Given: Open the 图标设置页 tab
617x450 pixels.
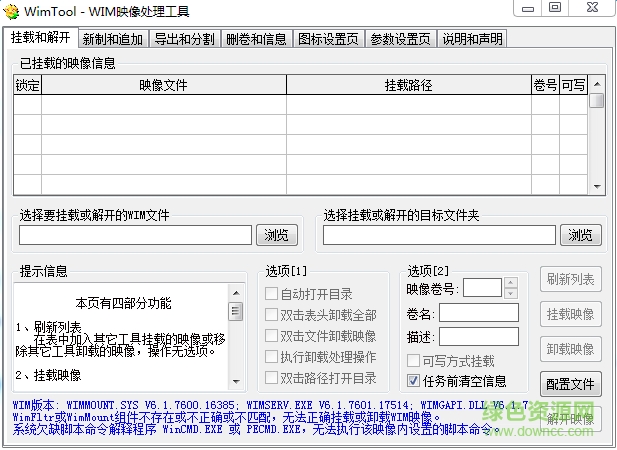Looking at the screenshot, I should click(x=329, y=39).
